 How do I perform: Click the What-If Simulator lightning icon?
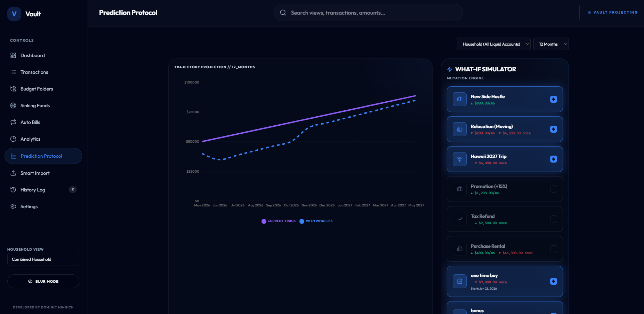(x=450, y=69)
